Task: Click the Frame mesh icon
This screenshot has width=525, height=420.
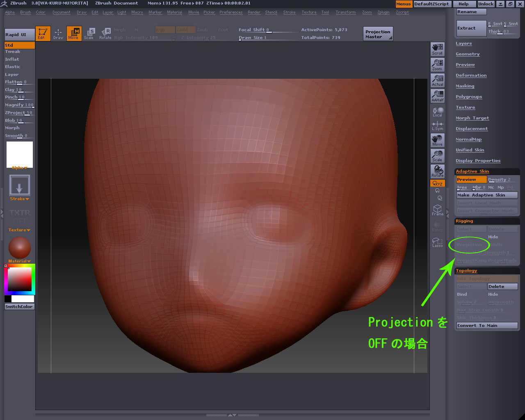Action: click(437, 210)
